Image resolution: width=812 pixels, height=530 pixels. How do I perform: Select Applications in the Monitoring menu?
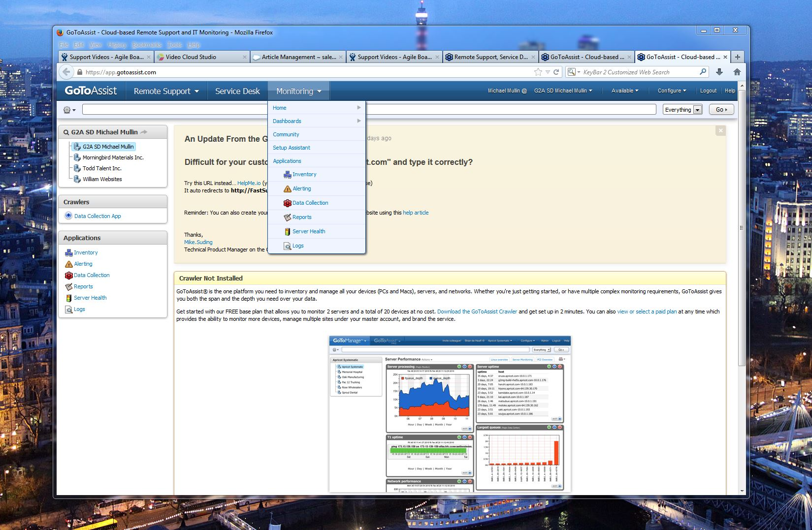[x=317, y=161]
